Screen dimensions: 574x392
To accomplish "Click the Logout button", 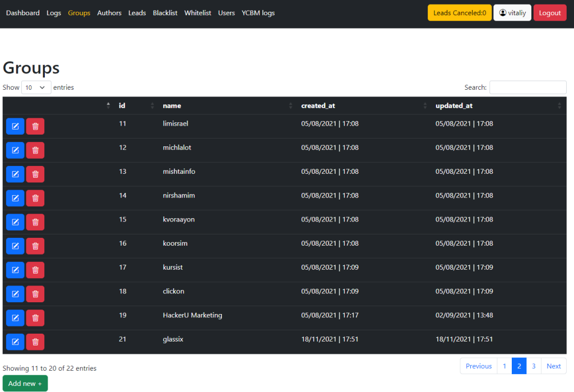I will coord(549,13).
